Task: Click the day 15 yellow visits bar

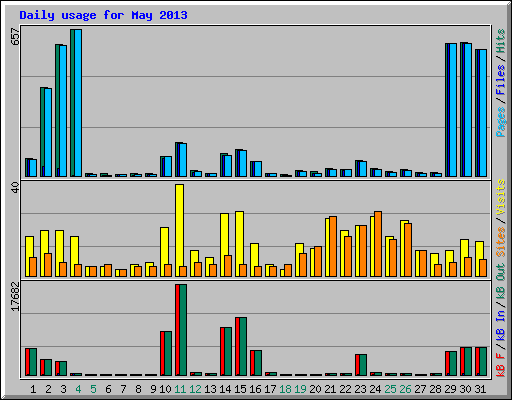Action: [x=239, y=244]
